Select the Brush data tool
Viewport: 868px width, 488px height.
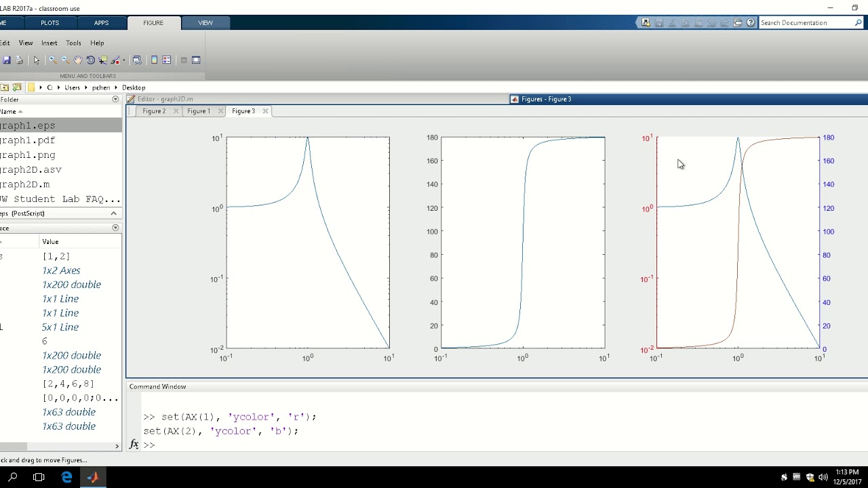pyautogui.click(x=115, y=60)
